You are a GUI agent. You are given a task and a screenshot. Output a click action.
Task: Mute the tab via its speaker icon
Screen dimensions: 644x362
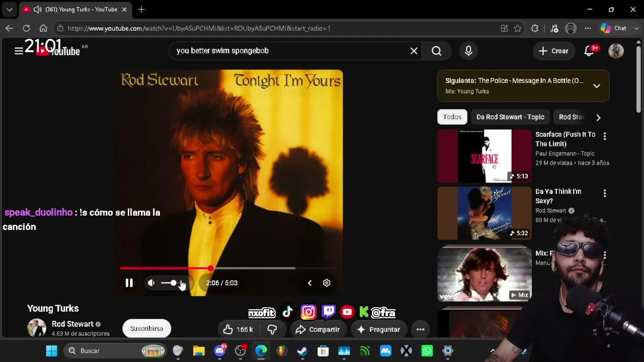[37, 10]
